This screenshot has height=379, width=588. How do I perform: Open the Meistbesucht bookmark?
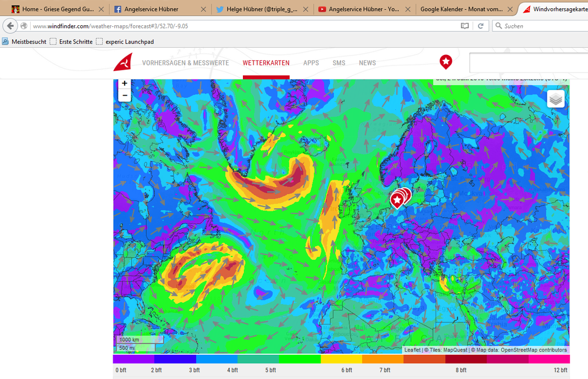[x=24, y=42]
